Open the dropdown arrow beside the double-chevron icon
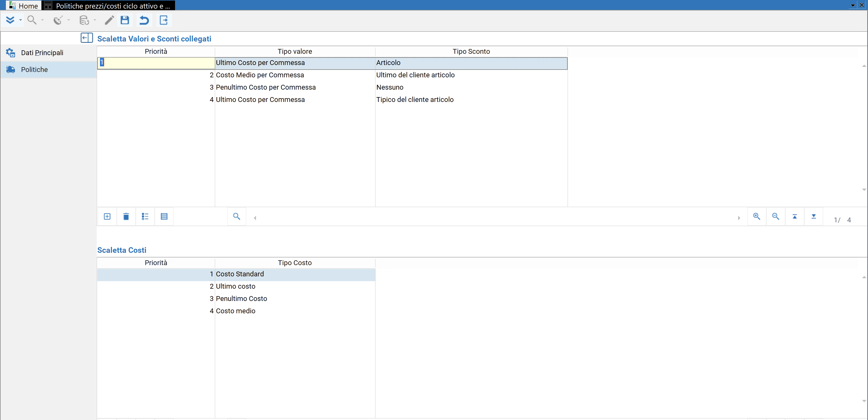Screen dimensions: 868x420 point(21,20)
